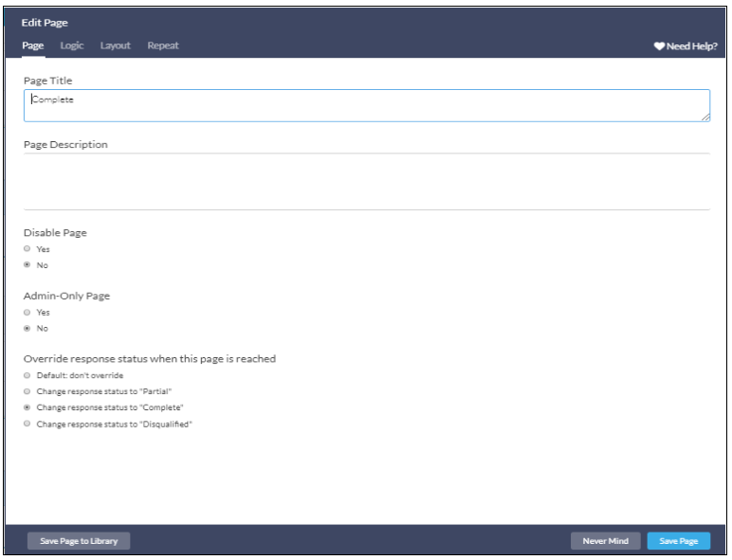The height and width of the screenshot is (560, 732).
Task: Click the Page Description text area
Action: point(367,181)
